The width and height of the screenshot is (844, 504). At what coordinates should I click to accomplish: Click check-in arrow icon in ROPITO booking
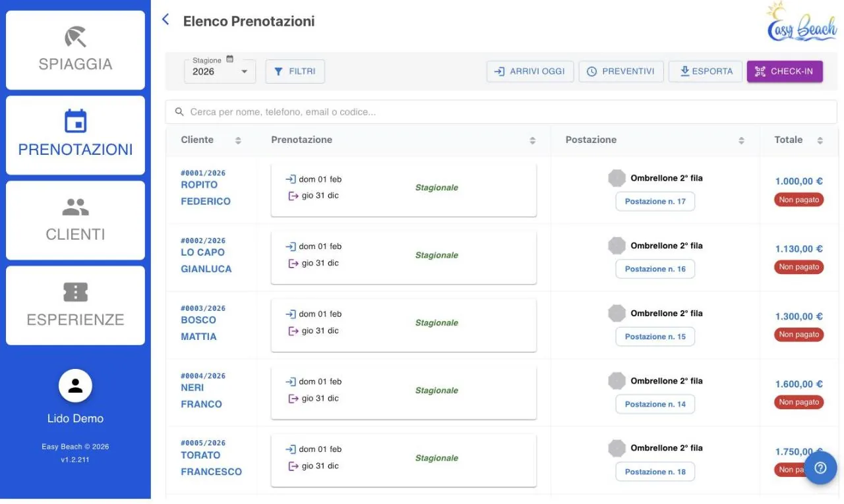tap(291, 179)
